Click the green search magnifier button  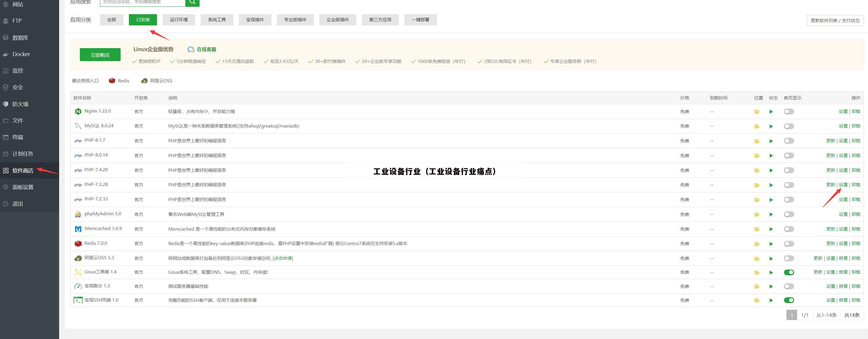click(192, 2)
